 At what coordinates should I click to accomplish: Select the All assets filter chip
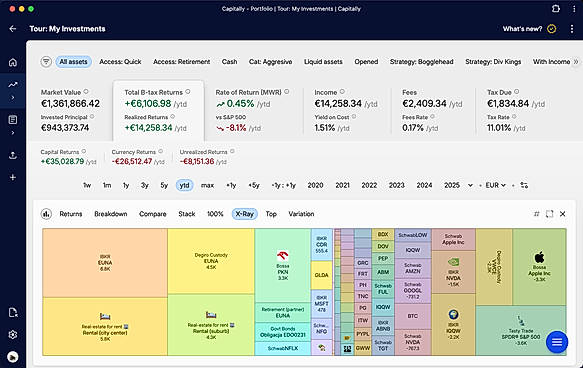pos(73,62)
